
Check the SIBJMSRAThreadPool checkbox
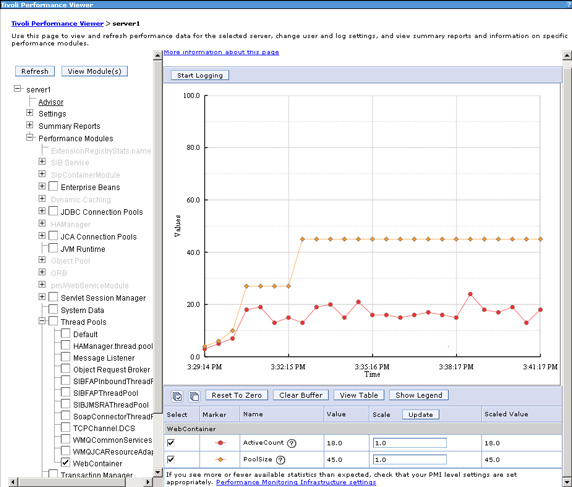click(x=66, y=404)
